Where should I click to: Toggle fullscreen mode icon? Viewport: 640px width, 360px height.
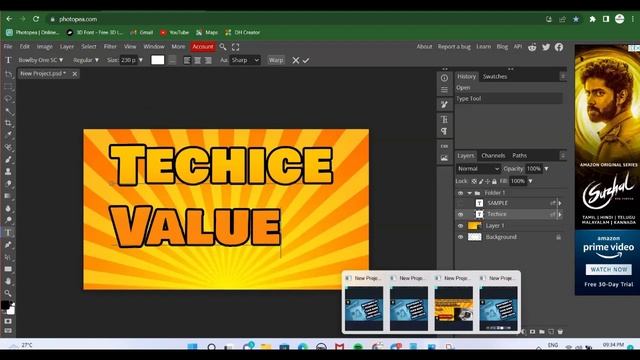(x=236, y=47)
